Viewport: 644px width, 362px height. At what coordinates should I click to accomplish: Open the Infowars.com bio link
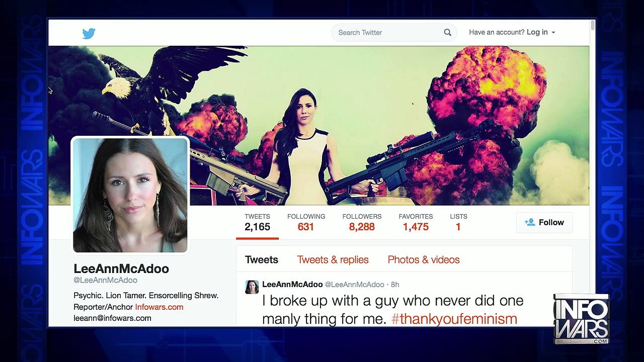[x=159, y=307]
